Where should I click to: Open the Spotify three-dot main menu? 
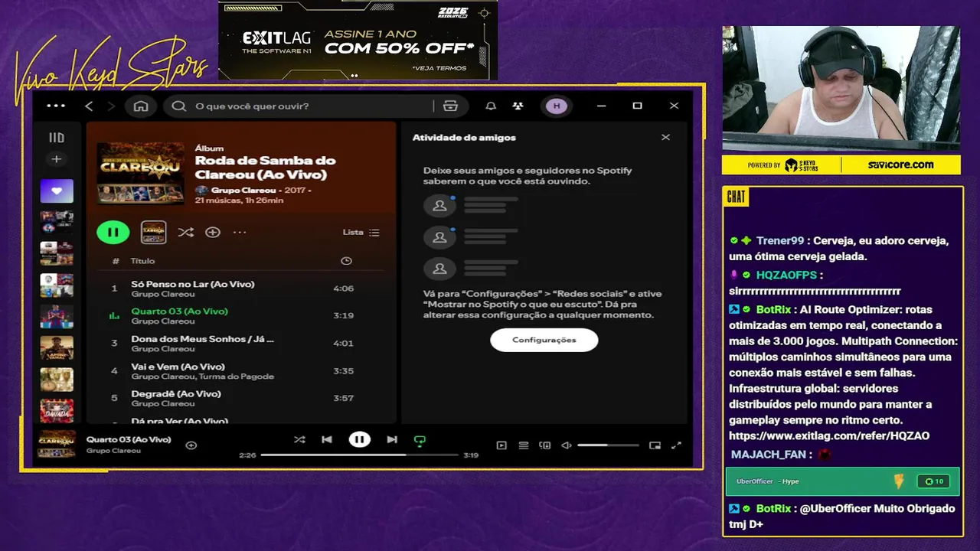pyautogui.click(x=56, y=106)
